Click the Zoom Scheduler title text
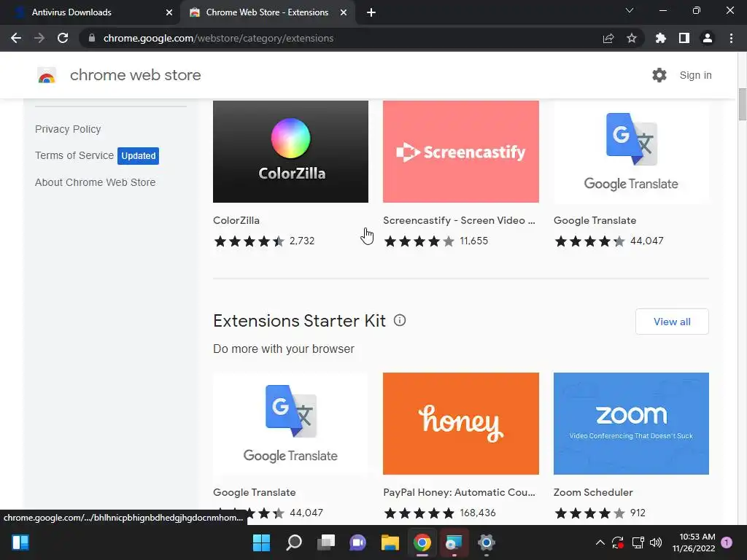 pos(593,492)
